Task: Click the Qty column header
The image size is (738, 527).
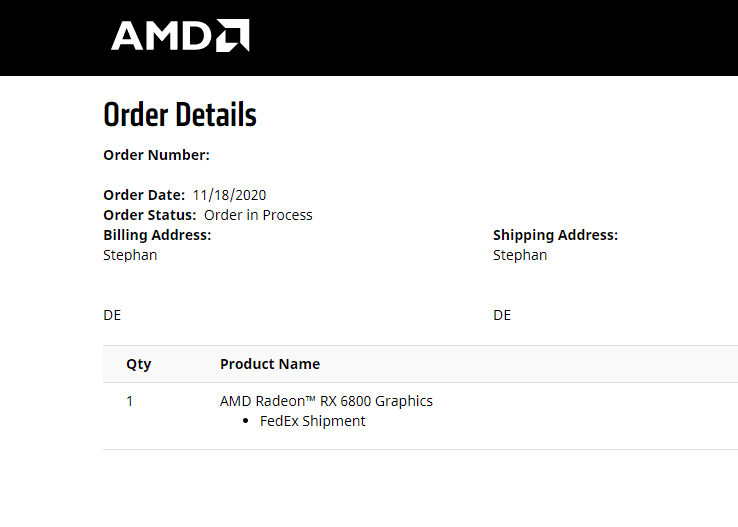Action: pyautogui.click(x=138, y=364)
